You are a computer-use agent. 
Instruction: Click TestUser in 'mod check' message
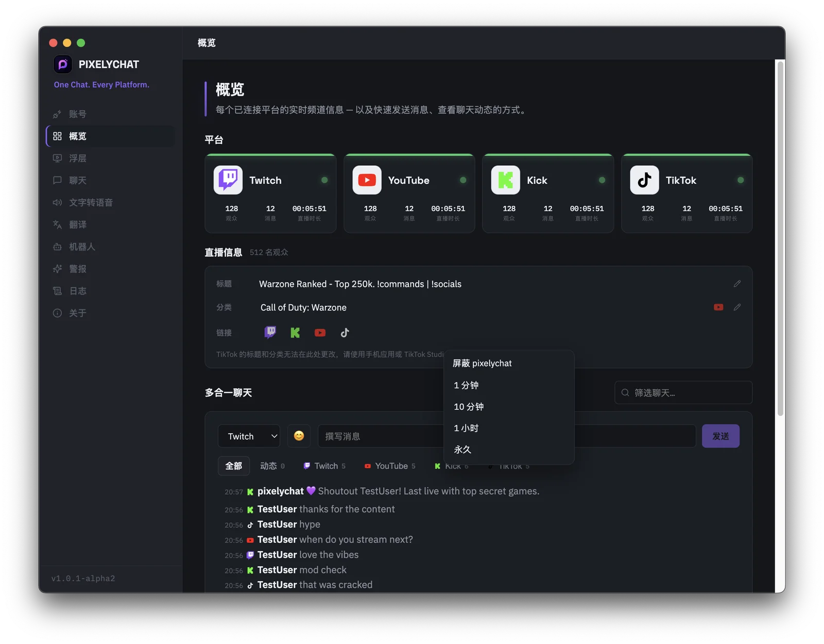point(277,570)
